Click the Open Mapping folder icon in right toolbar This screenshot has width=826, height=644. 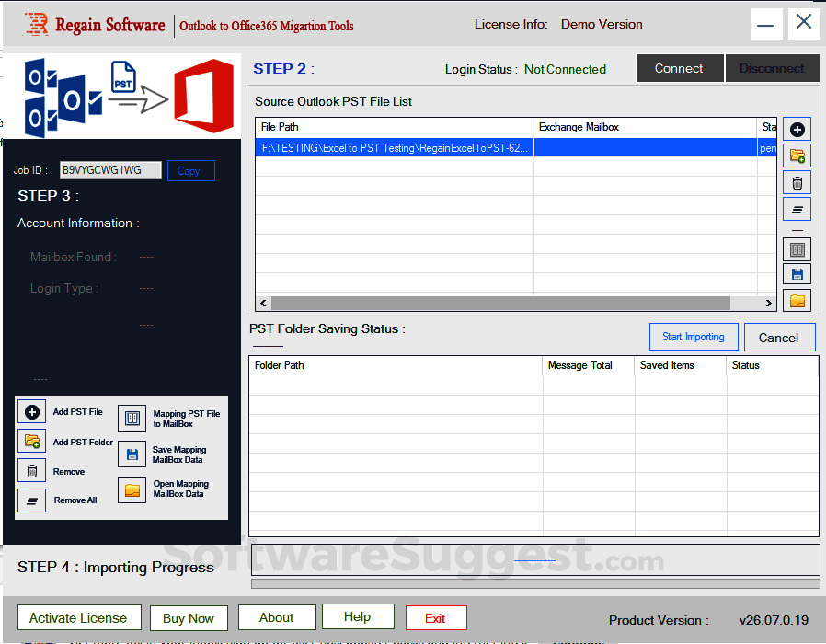[x=797, y=301]
